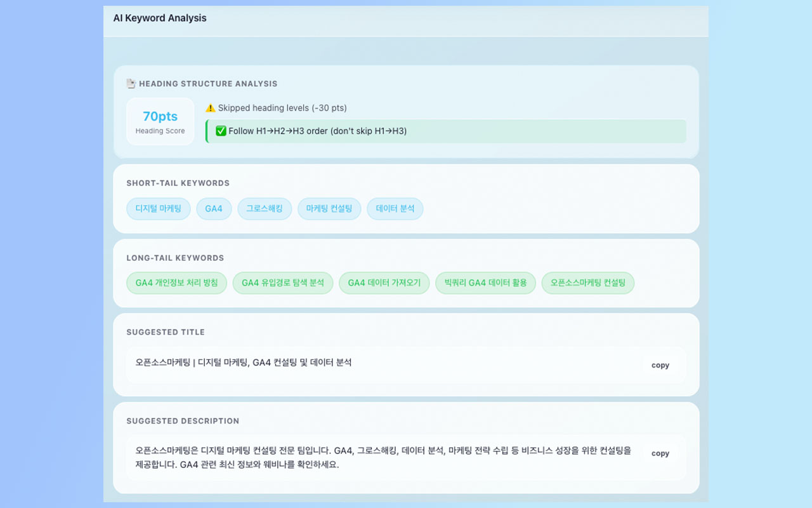
Task: Click the suggested description text box
Action: pos(381,458)
